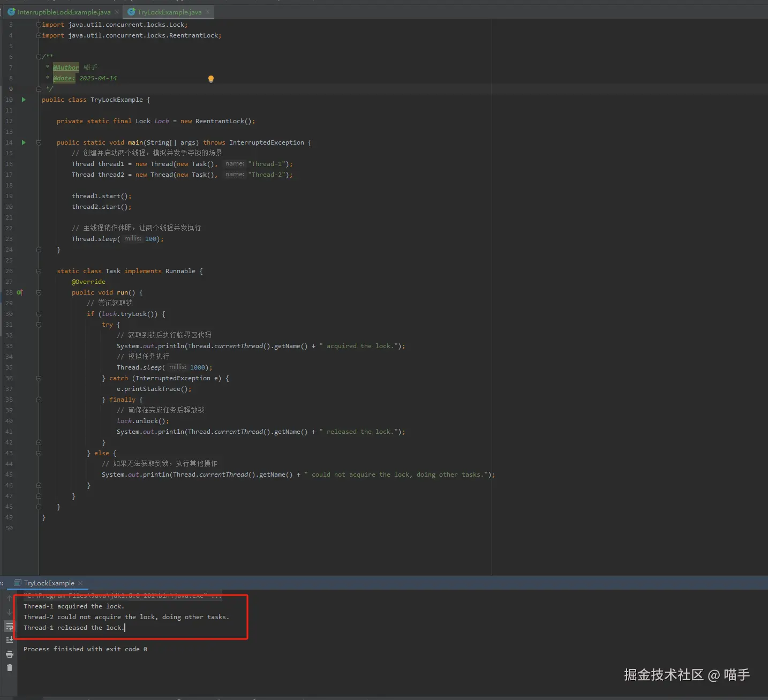Click the " released the lock." string
768x700 pixels.
[x=359, y=432]
